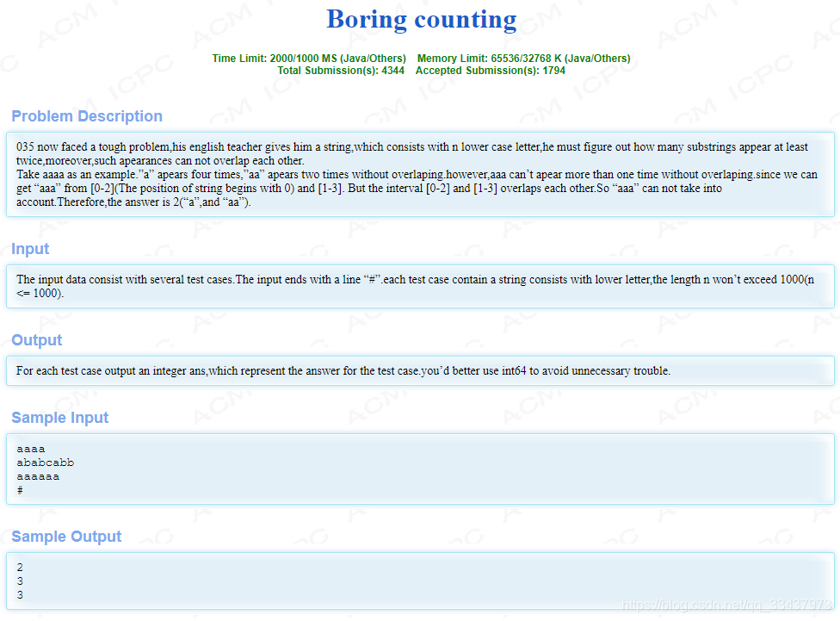The width and height of the screenshot is (840, 621).
Task: Click the Memory Limit 65536/32768 K text
Action: (x=523, y=59)
